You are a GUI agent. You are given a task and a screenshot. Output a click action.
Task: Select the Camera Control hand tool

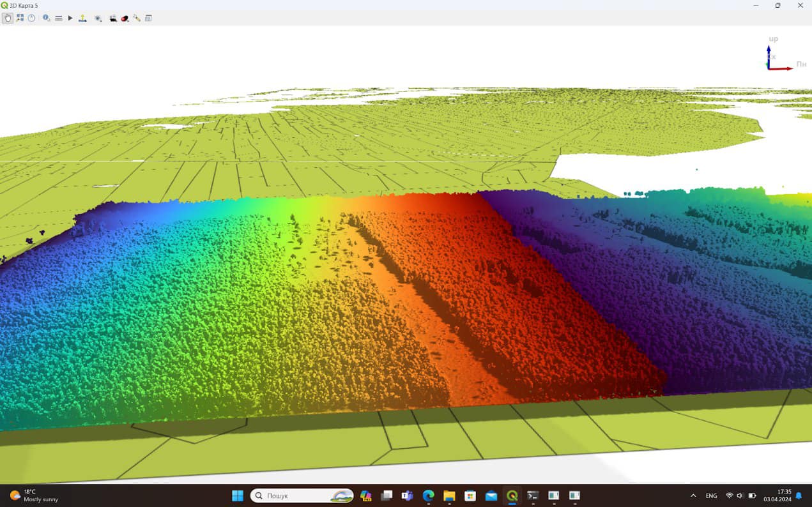[x=8, y=19]
